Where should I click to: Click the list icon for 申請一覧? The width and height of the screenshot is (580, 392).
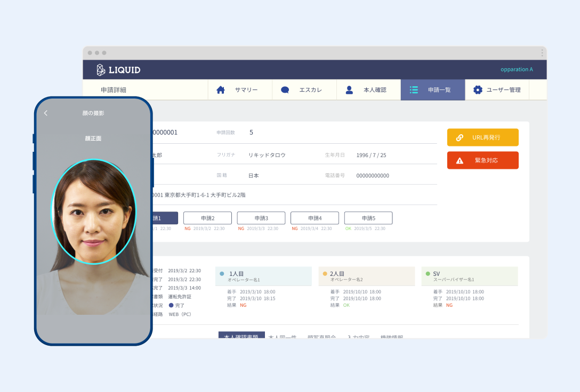(414, 90)
